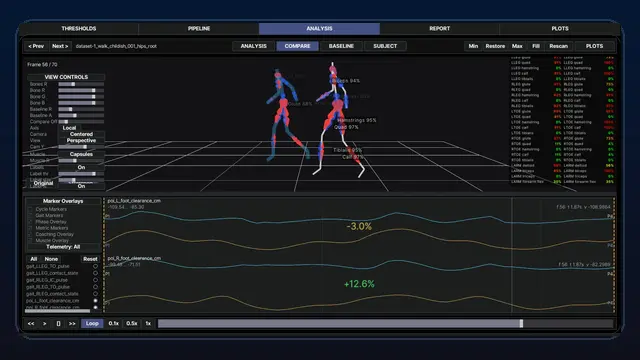Click the Restore layout button
The height and width of the screenshot is (360, 640).
[x=495, y=46]
